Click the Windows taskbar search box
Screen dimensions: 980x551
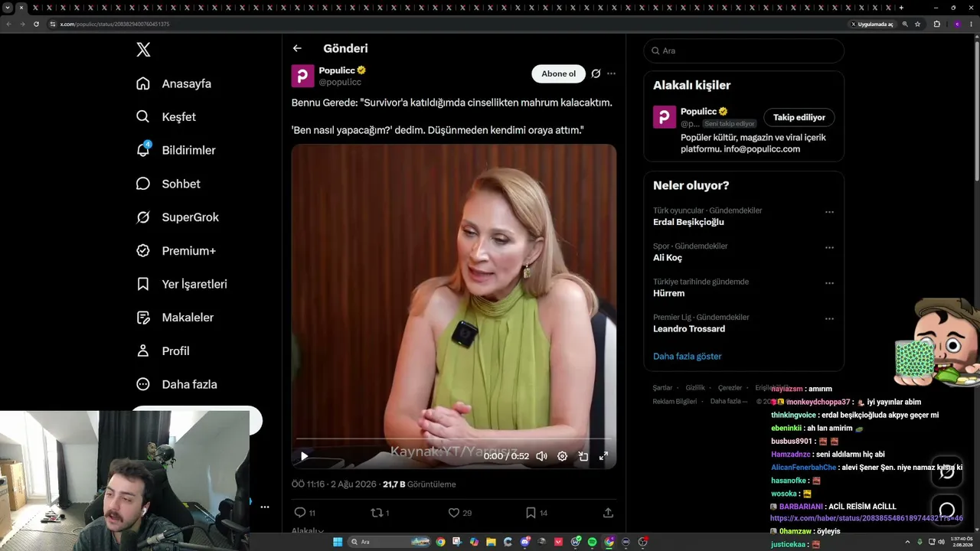coord(390,542)
